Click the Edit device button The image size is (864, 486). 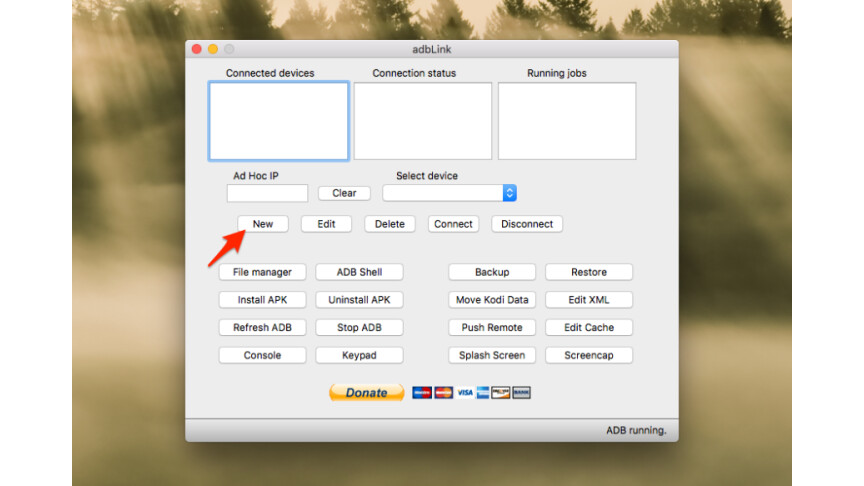pos(326,224)
